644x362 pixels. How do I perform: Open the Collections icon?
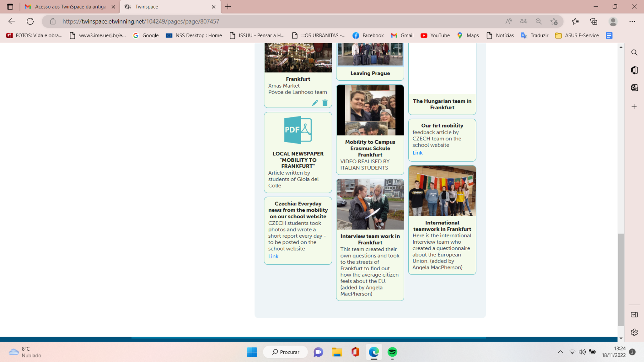[x=594, y=21]
